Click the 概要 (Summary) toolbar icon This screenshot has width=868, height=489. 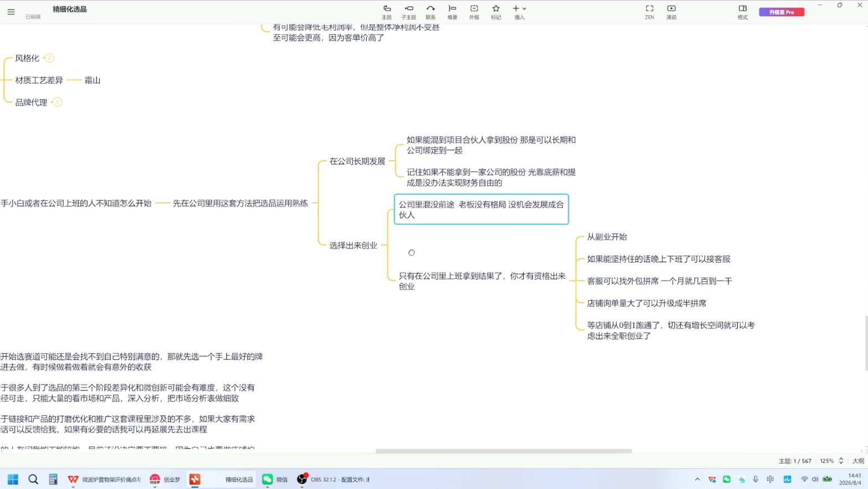point(453,12)
